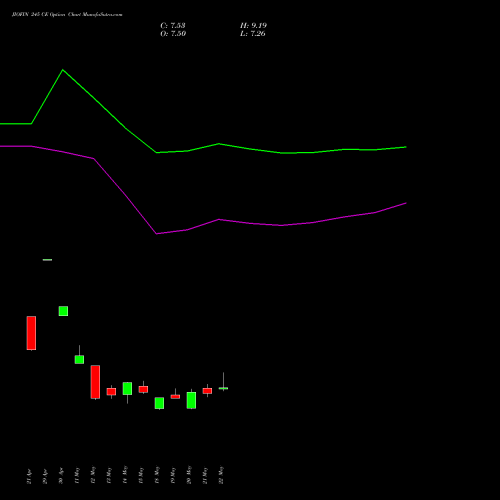Image resolution: width=500 pixels, height=500 pixels.
Task: Select the 11 May date label
Action: (77, 475)
